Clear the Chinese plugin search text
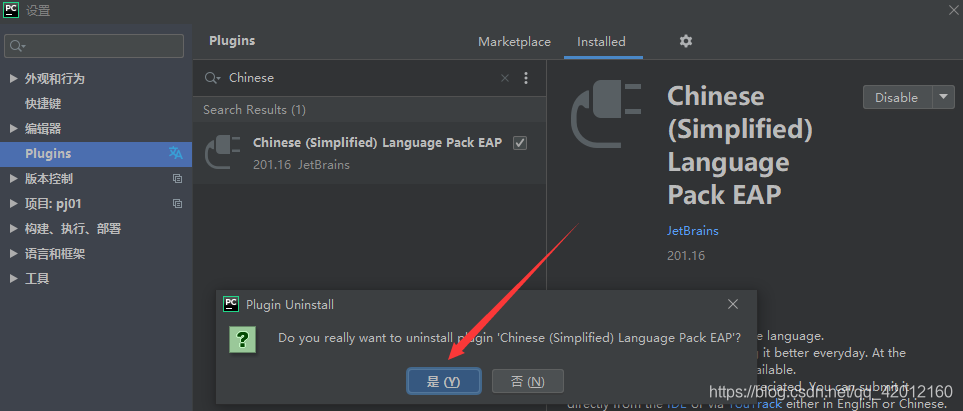 505,78
